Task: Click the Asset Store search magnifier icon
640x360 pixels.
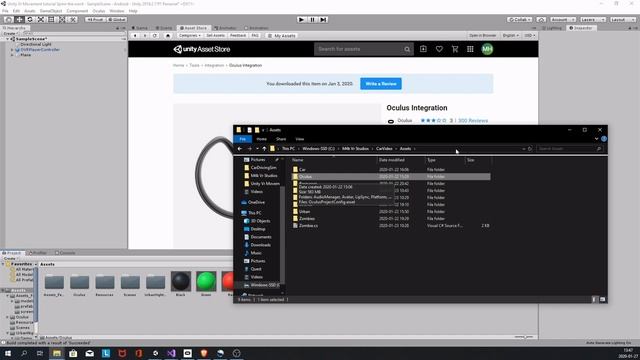Action: click(x=407, y=49)
